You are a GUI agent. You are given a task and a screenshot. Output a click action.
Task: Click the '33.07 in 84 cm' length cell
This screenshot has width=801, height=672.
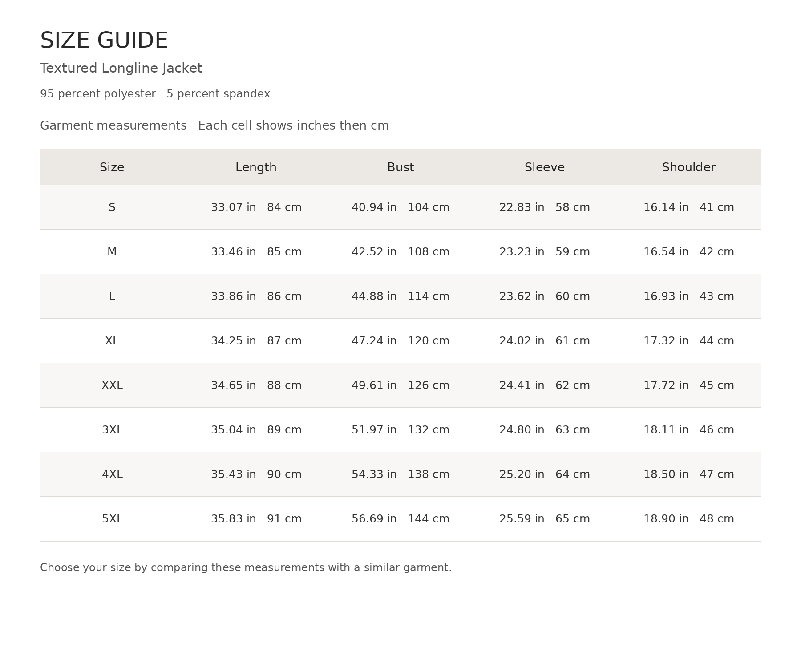(x=256, y=207)
